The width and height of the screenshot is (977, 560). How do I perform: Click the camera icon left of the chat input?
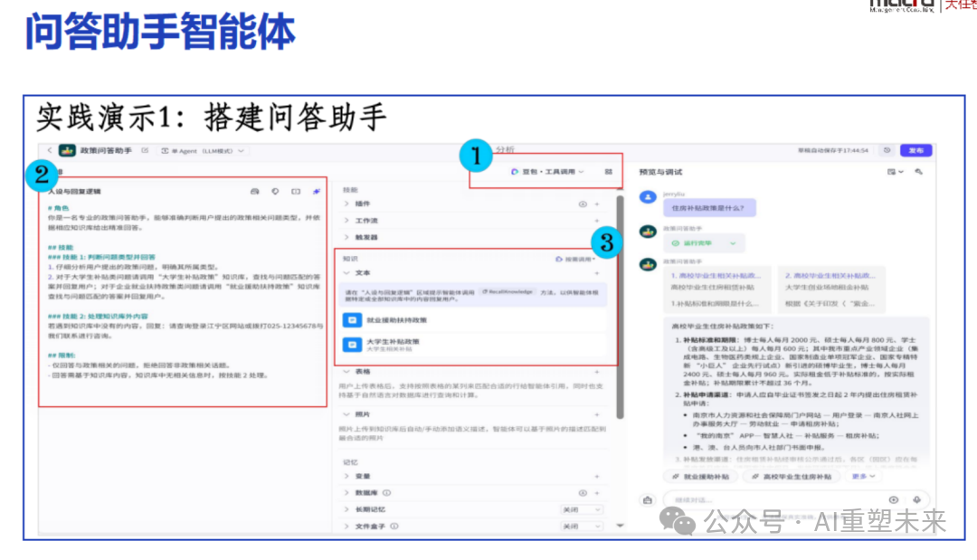click(x=647, y=499)
